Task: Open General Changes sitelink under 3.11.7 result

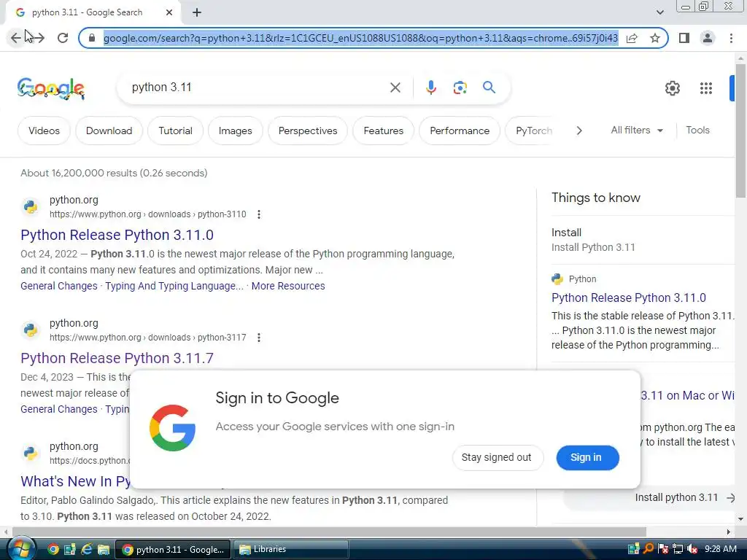Action: coord(58,409)
